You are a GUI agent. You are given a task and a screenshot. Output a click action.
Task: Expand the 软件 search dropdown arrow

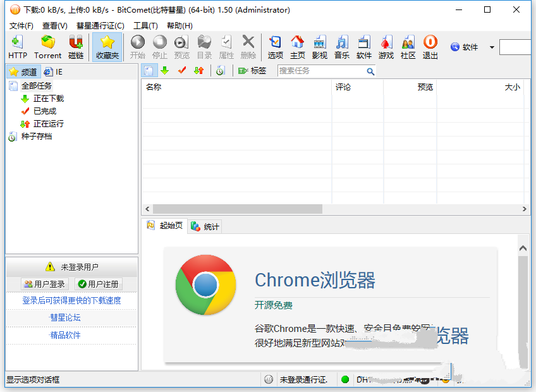tap(492, 47)
